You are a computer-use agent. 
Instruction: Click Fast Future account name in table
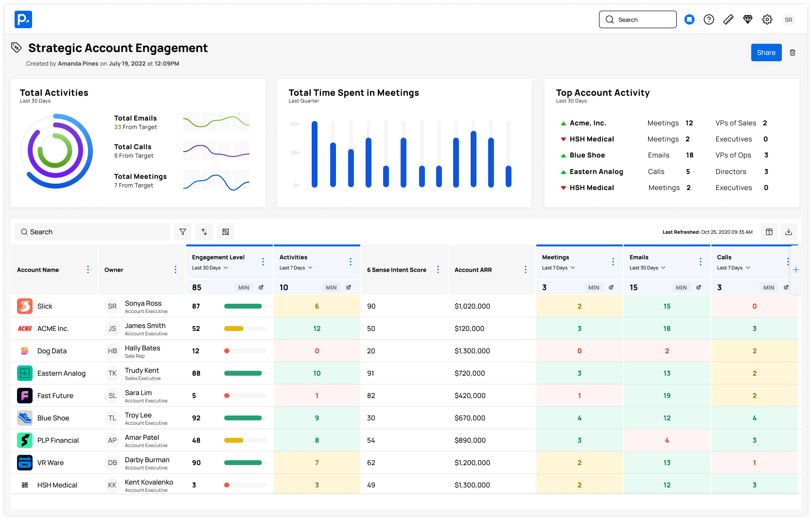[x=55, y=396]
